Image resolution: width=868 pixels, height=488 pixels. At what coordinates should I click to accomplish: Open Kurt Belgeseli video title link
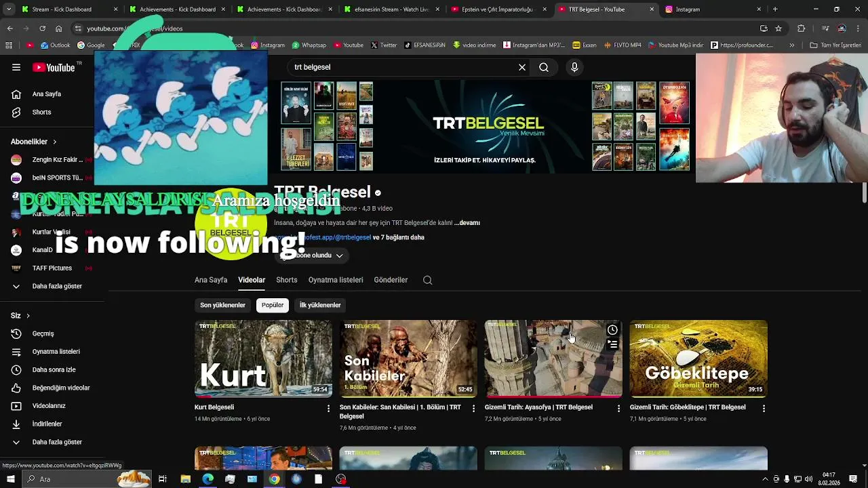point(214,407)
